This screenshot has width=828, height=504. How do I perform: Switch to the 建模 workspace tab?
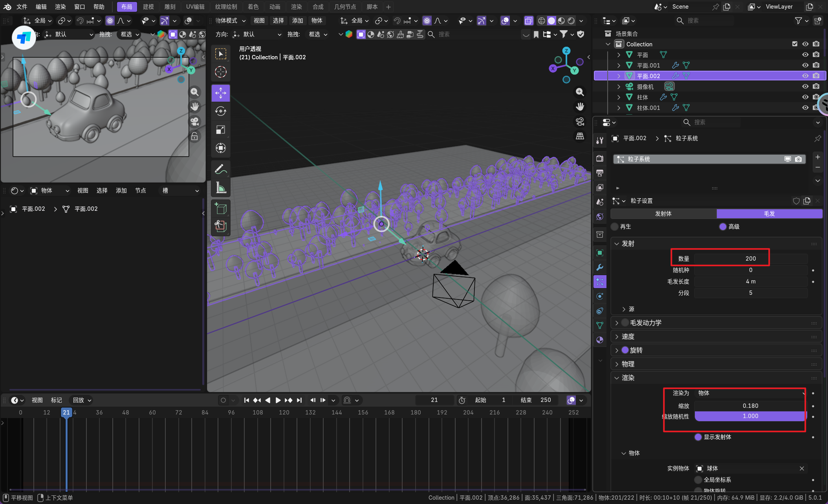point(148,7)
